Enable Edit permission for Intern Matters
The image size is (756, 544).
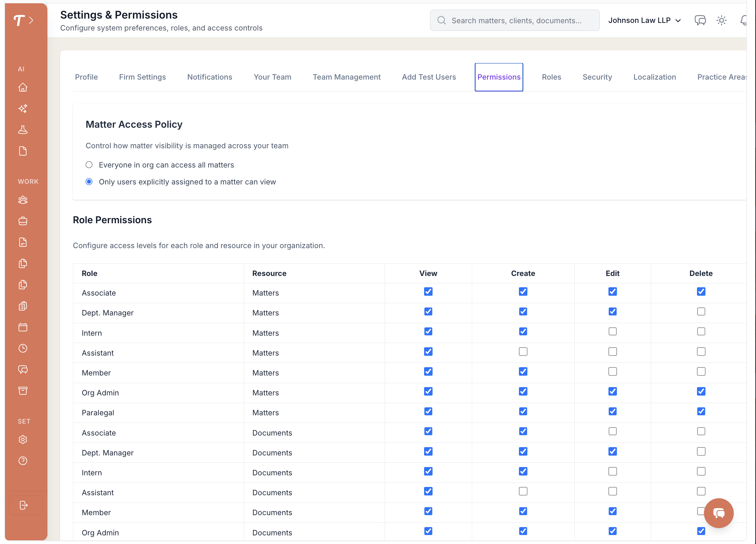[x=612, y=331]
